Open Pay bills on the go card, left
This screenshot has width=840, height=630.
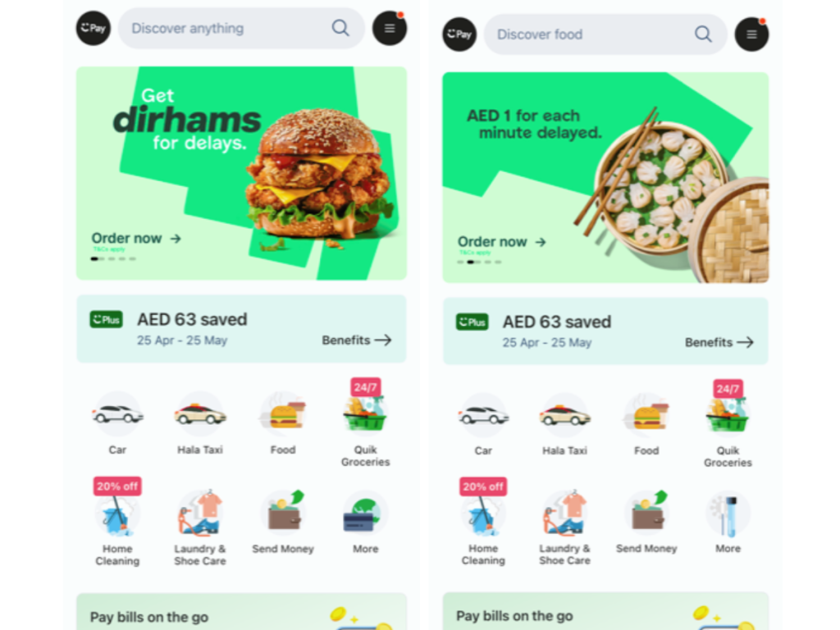(x=241, y=611)
